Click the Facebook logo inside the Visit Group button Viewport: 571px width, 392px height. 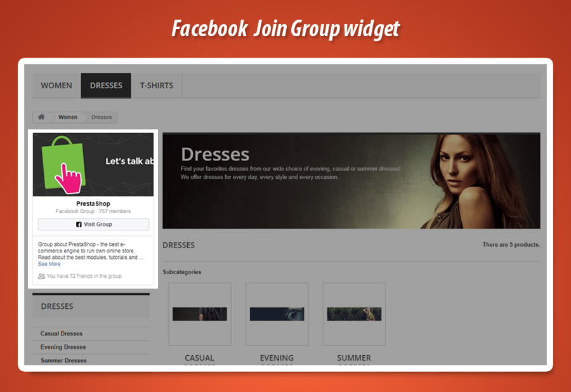click(x=78, y=224)
